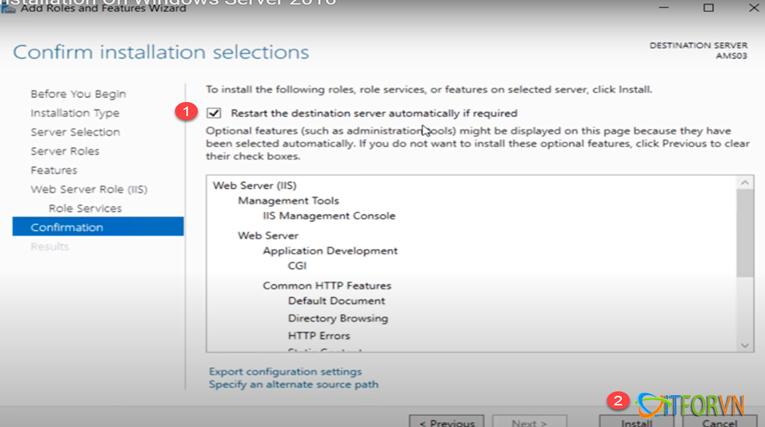The image size is (765, 427).
Task: Switch to Server Roles step
Action: [x=64, y=151]
